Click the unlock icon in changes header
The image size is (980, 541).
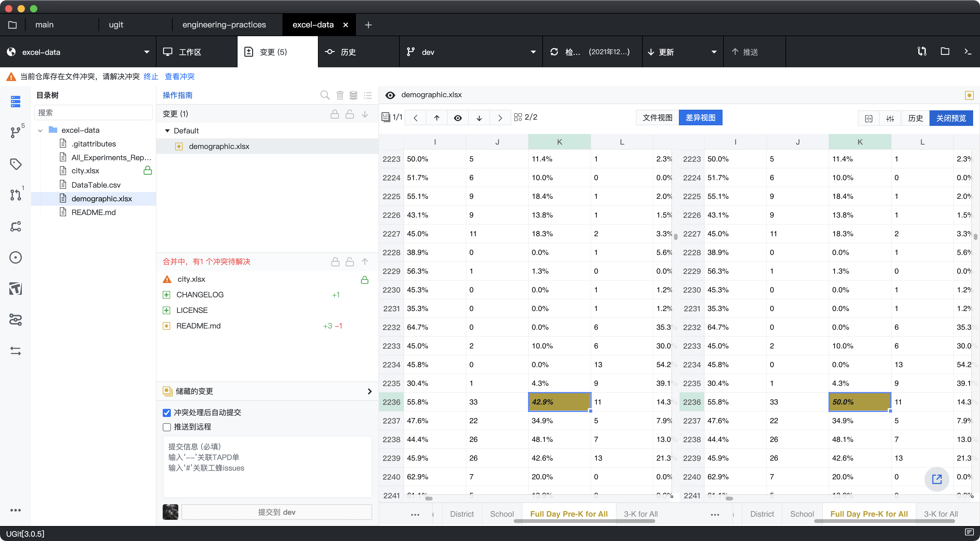coord(350,114)
